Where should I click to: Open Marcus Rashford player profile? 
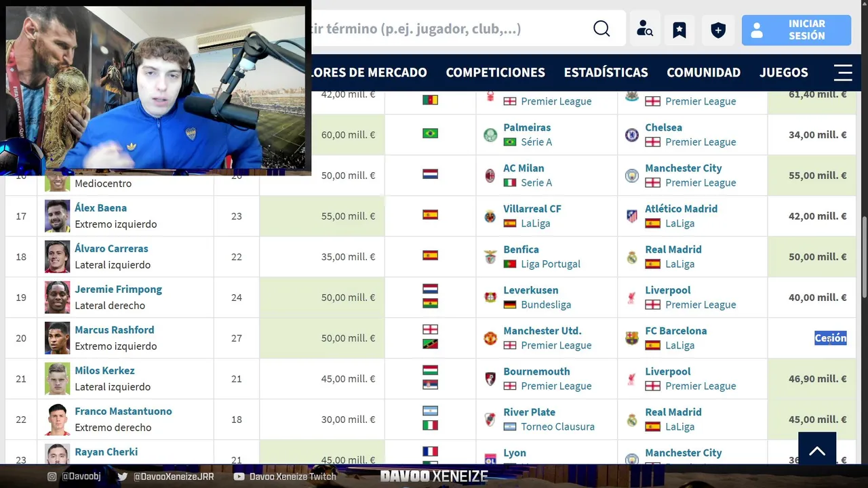114,330
